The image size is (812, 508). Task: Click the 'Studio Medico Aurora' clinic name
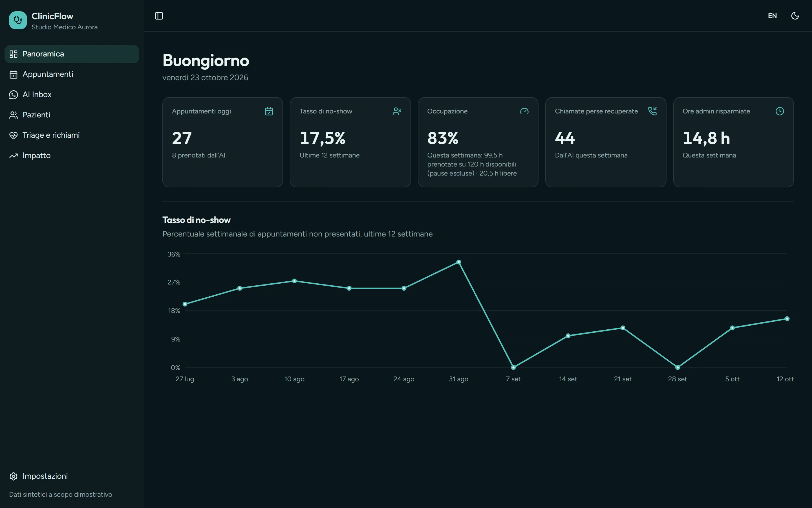pos(64,27)
